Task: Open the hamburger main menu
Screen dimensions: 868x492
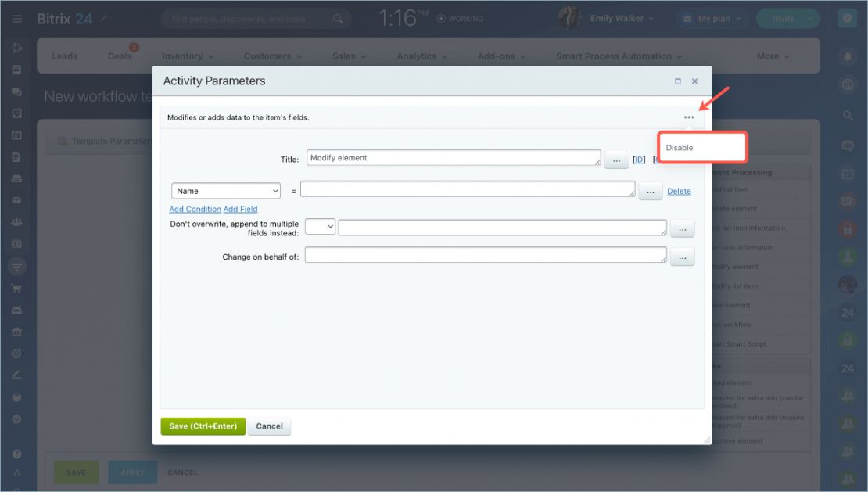Action: [17, 19]
